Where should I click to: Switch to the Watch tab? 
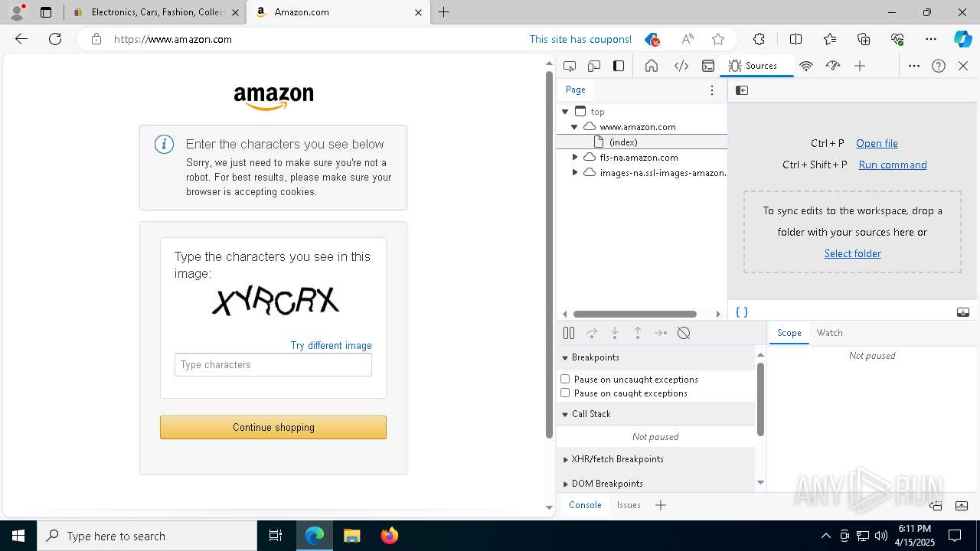click(x=830, y=333)
